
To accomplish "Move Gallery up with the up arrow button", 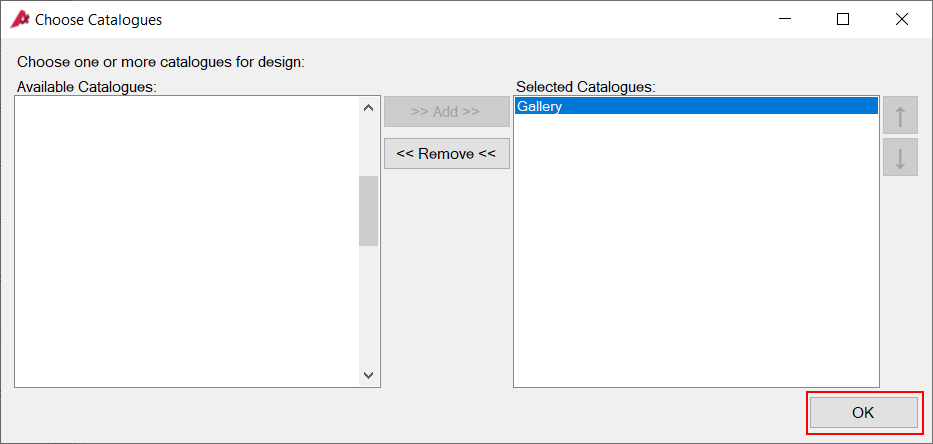I will [900, 115].
